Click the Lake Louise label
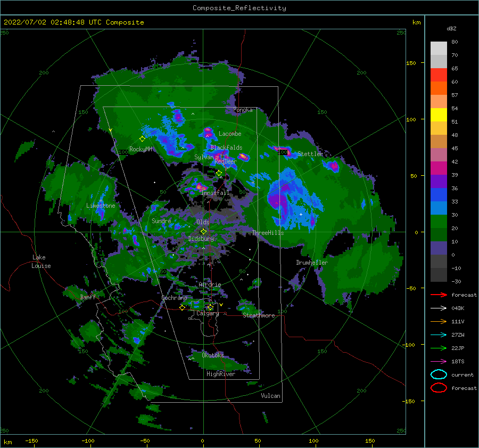 coord(41,262)
